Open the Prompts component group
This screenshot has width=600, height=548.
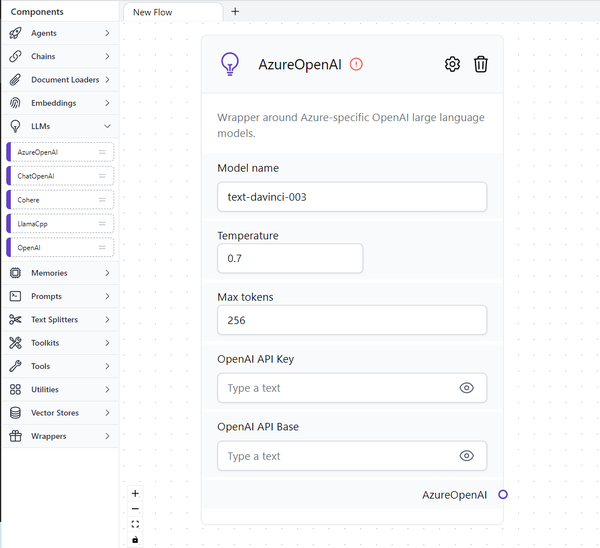[59, 296]
